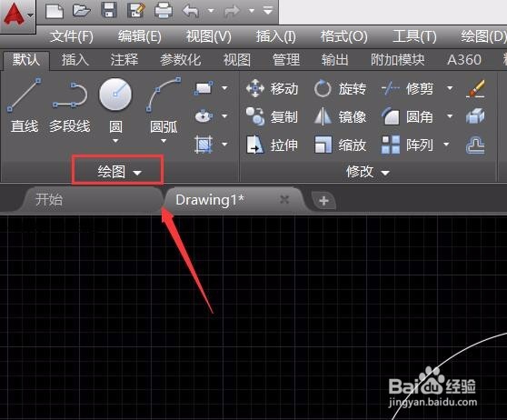Viewport: 507px width, 420px height.
Task: Open the 视图(V) menu
Action: click(x=209, y=36)
